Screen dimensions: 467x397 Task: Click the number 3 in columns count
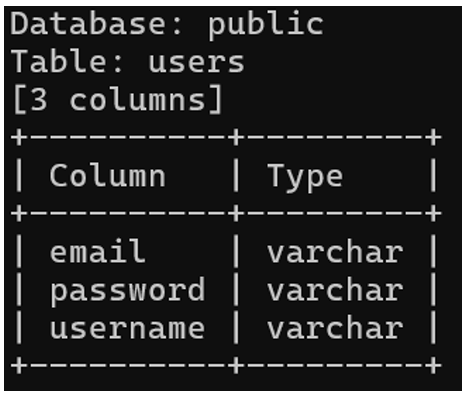(x=39, y=100)
